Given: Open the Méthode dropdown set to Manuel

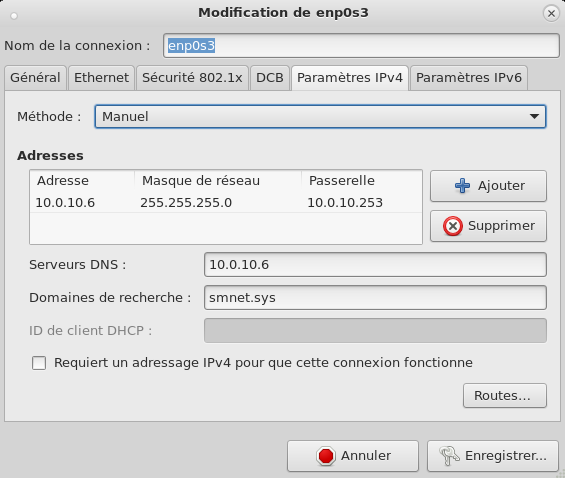Looking at the screenshot, I should coord(320,117).
